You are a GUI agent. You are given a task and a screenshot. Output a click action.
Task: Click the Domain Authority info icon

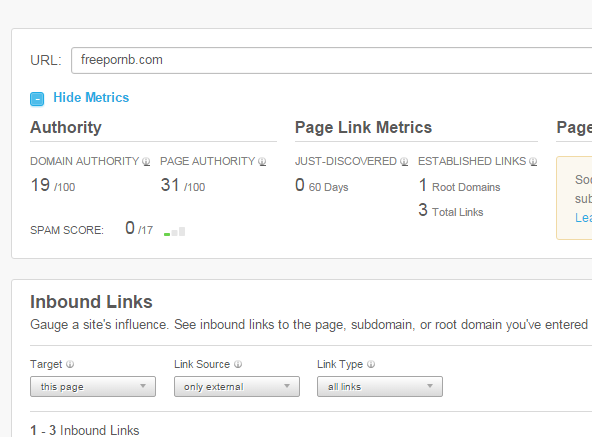click(146, 162)
